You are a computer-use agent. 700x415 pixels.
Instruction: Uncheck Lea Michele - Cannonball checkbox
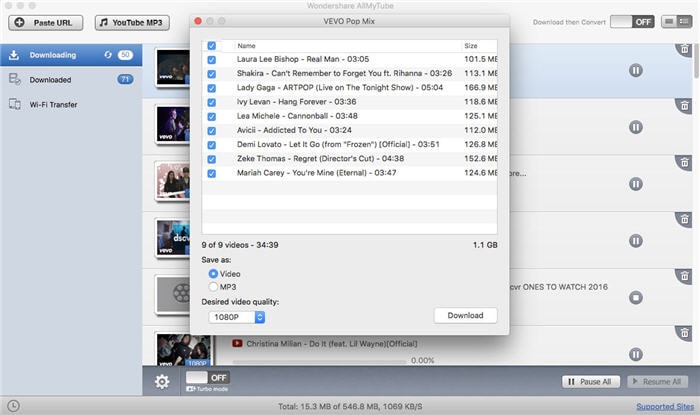pos(212,117)
